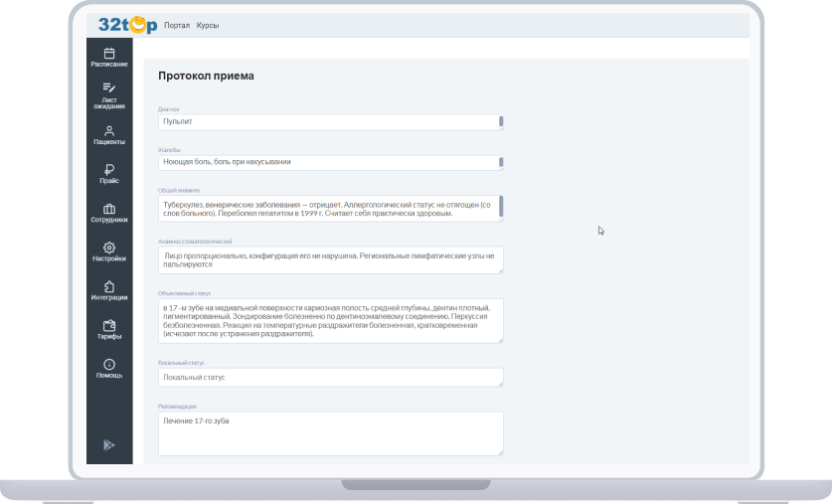The height and width of the screenshot is (504, 833).
Task: Click the 32top logo
Action: pyautogui.click(x=127, y=25)
